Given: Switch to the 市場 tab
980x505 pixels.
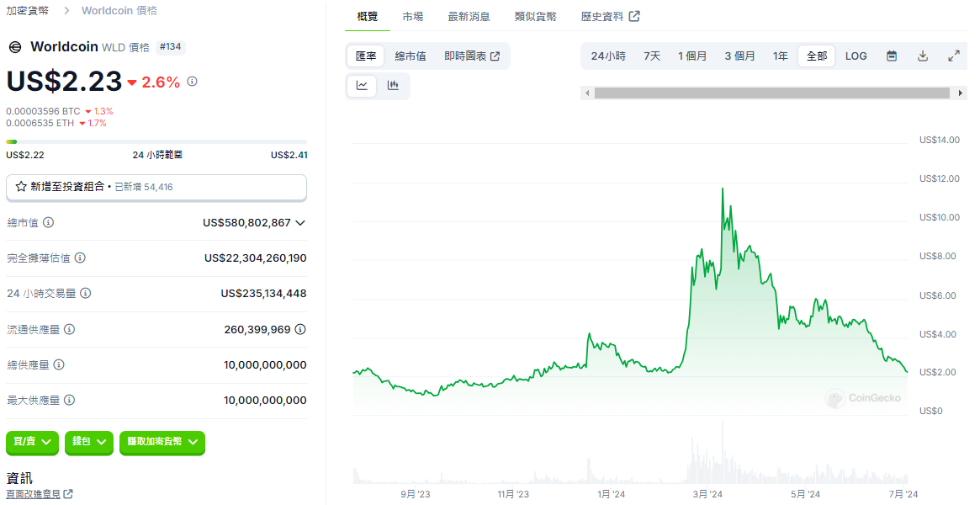Looking at the screenshot, I should pos(412,15).
